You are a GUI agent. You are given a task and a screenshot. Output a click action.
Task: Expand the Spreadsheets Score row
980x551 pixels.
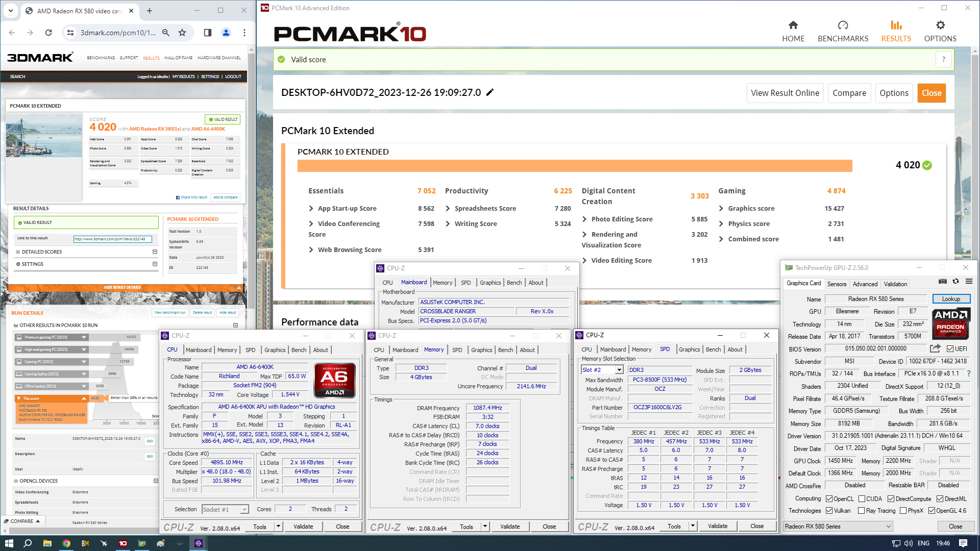(448, 208)
